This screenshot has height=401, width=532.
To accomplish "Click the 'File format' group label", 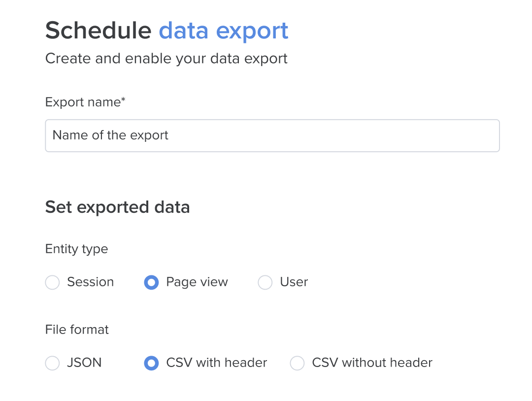I will point(77,330).
